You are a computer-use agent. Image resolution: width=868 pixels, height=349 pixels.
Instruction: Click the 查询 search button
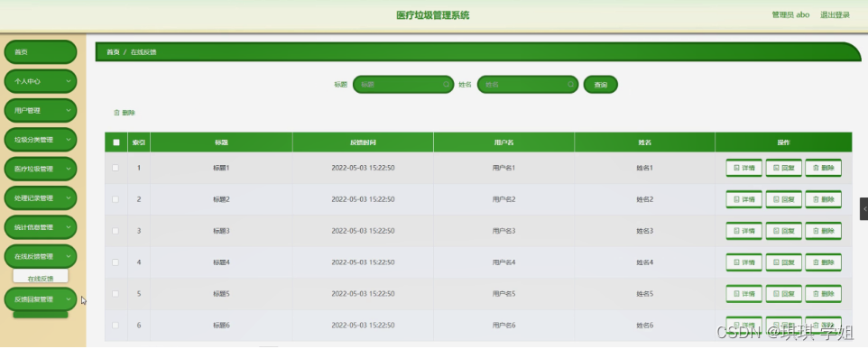(601, 85)
